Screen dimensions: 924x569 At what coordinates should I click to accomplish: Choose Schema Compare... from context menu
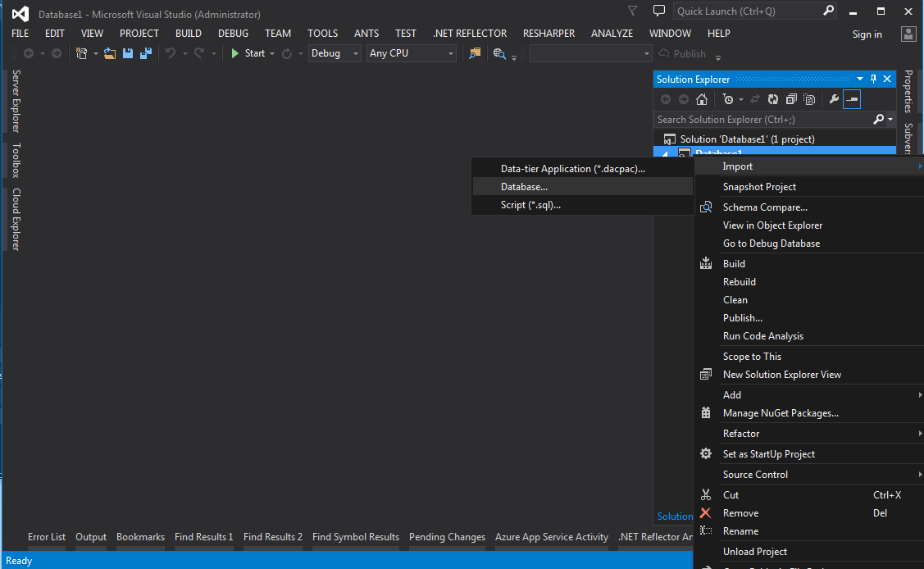764,207
